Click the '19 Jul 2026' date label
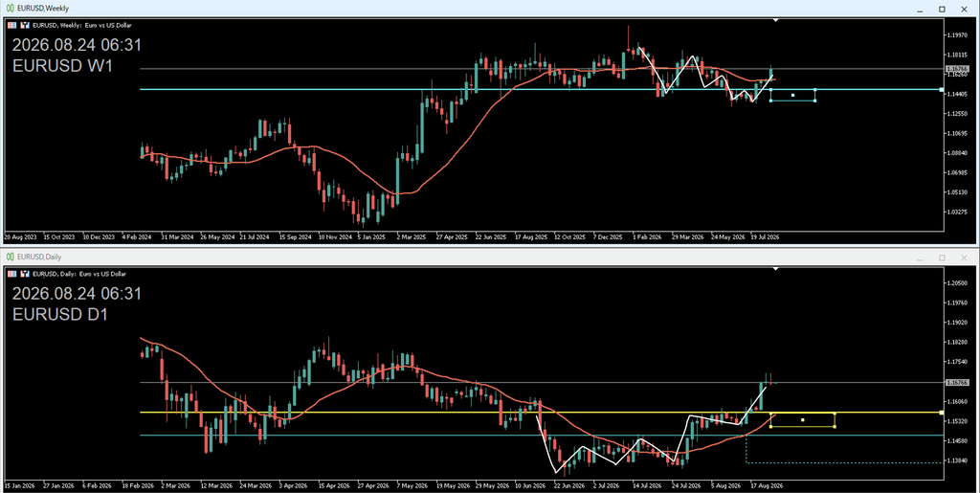The height and width of the screenshot is (493, 980). point(765,237)
